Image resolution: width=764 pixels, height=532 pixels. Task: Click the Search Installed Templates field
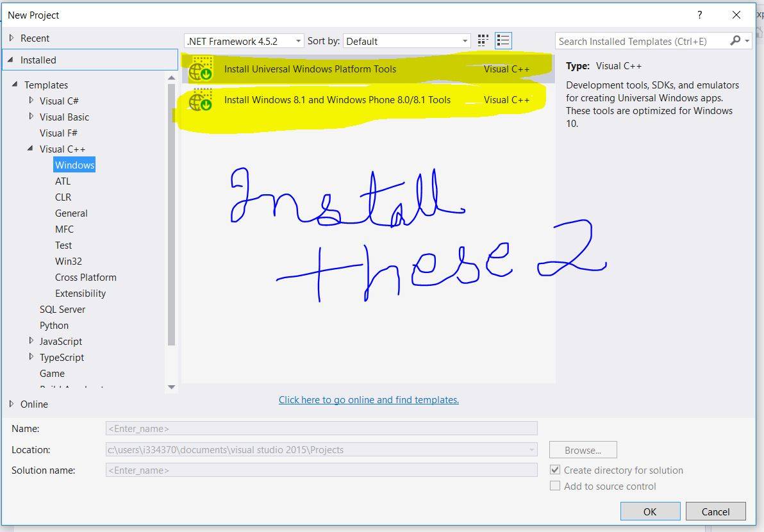click(x=641, y=41)
